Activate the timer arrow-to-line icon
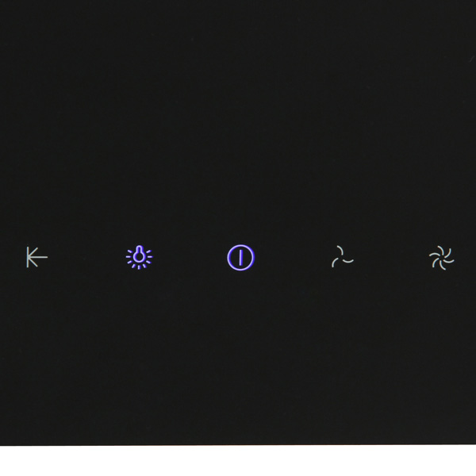Image resolution: width=476 pixels, height=476 pixels. [37, 257]
